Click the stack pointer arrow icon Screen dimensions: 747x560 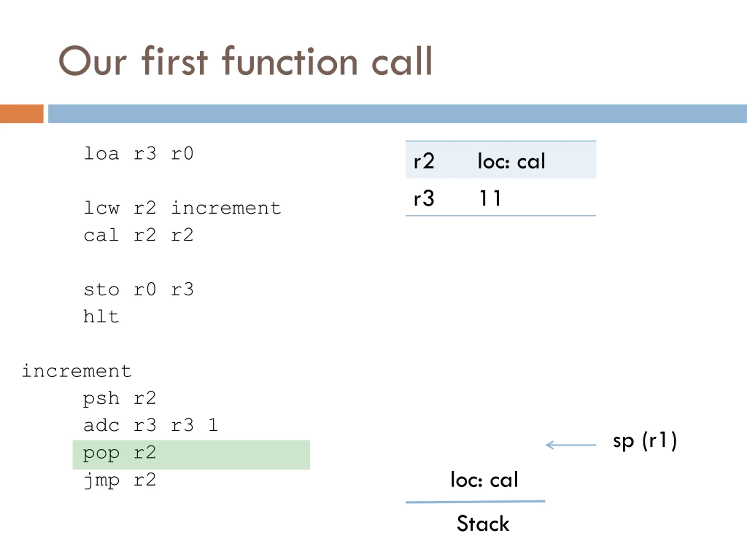click(571, 445)
